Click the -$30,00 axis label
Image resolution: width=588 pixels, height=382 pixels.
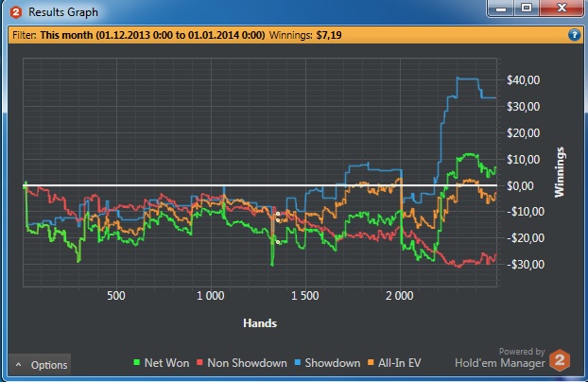(x=526, y=265)
